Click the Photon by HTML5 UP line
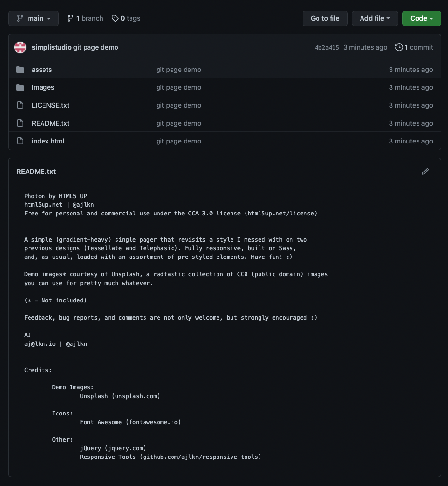Screen dimensions: 448x486 [x=56, y=196]
